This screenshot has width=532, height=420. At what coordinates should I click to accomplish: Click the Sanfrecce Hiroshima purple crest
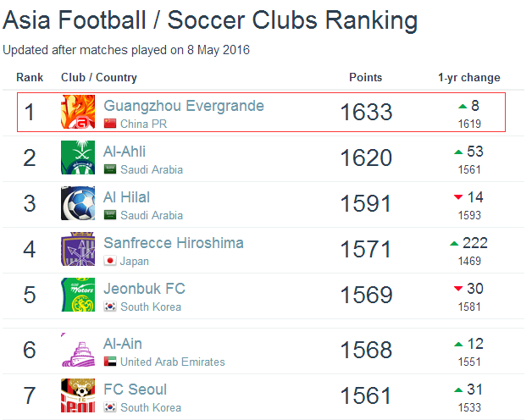click(x=78, y=249)
